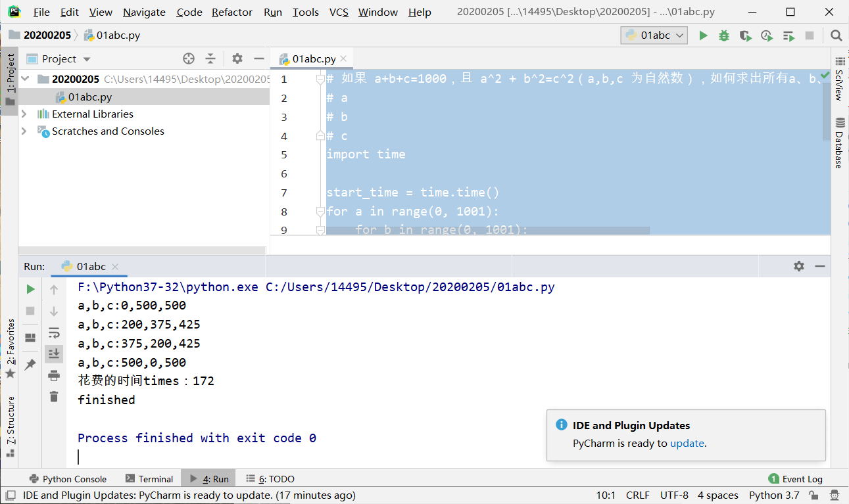This screenshot has width=849, height=504.
Task: Open the 6: TODO tool window
Action: (270, 479)
